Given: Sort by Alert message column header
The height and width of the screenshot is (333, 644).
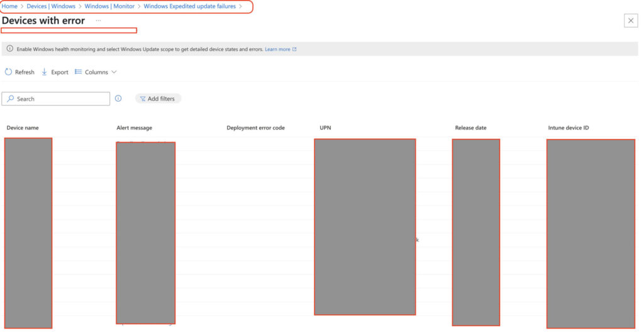Looking at the screenshot, I should coord(134,128).
